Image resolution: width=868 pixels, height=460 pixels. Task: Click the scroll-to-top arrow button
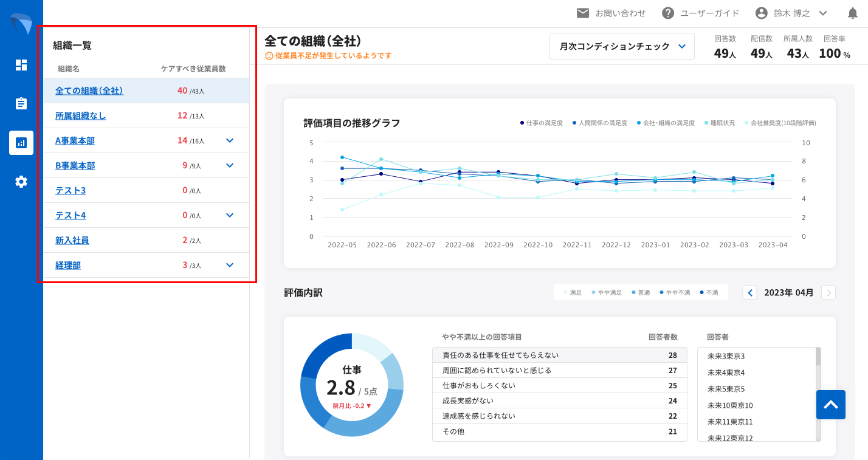pyautogui.click(x=830, y=405)
